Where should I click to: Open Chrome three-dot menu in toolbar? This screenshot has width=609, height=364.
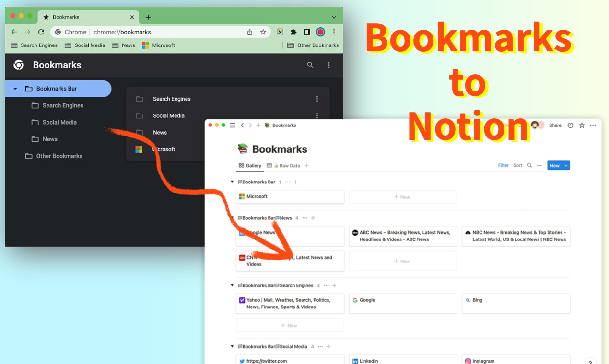pos(334,32)
